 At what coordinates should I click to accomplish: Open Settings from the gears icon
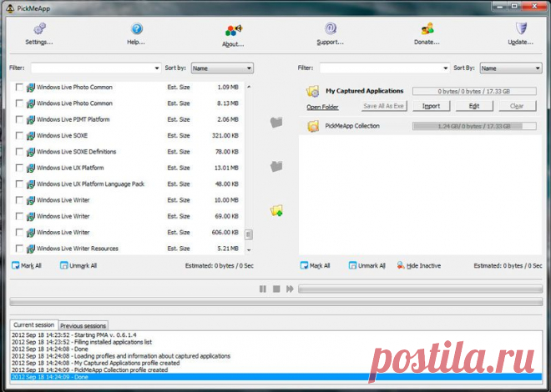(40, 28)
